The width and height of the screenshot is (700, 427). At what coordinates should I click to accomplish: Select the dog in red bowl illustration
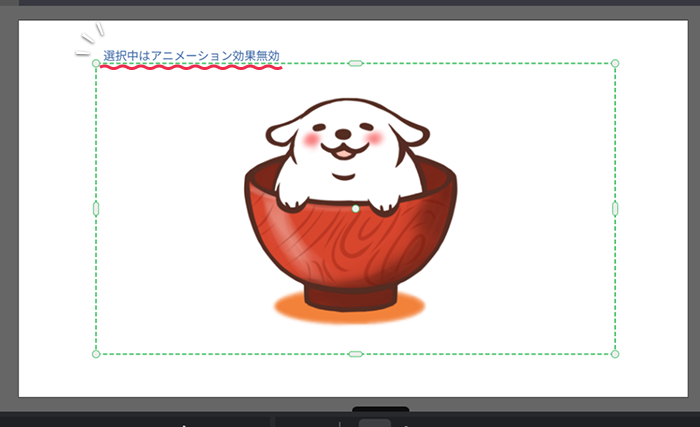click(x=350, y=210)
